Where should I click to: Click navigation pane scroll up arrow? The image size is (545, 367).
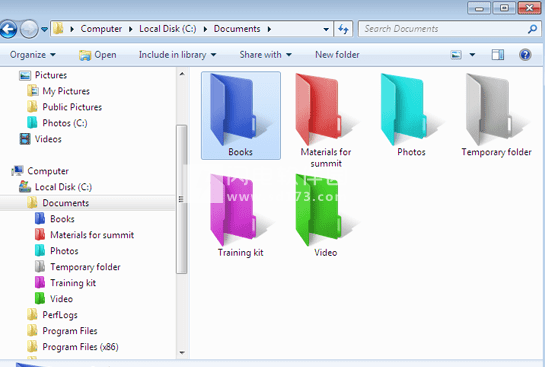tap(182, 74)
